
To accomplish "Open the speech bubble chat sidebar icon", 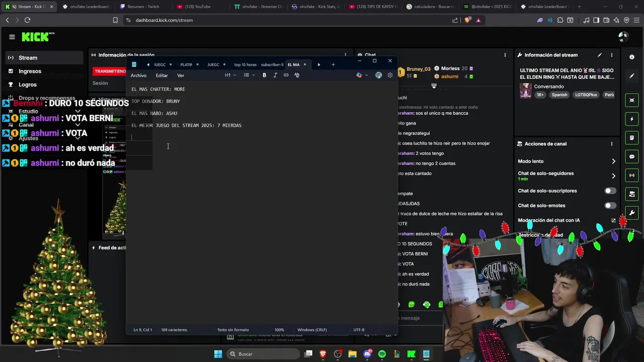I will coord(632,157).
